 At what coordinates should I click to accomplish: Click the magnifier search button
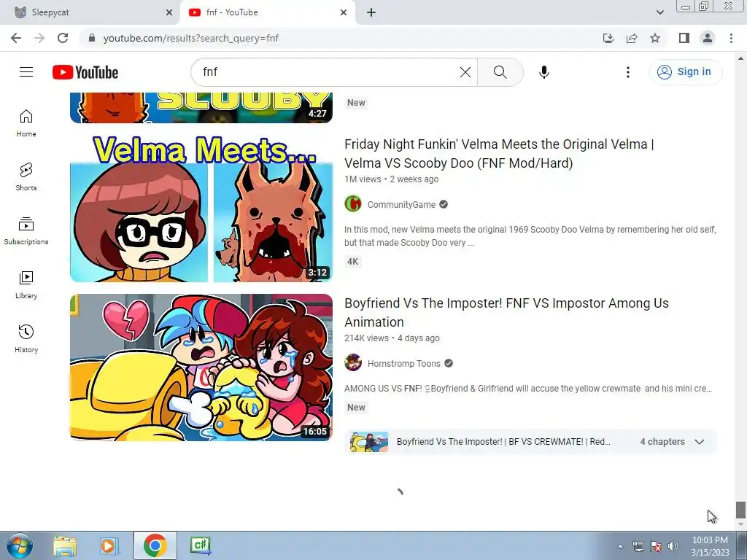(500, 72)
